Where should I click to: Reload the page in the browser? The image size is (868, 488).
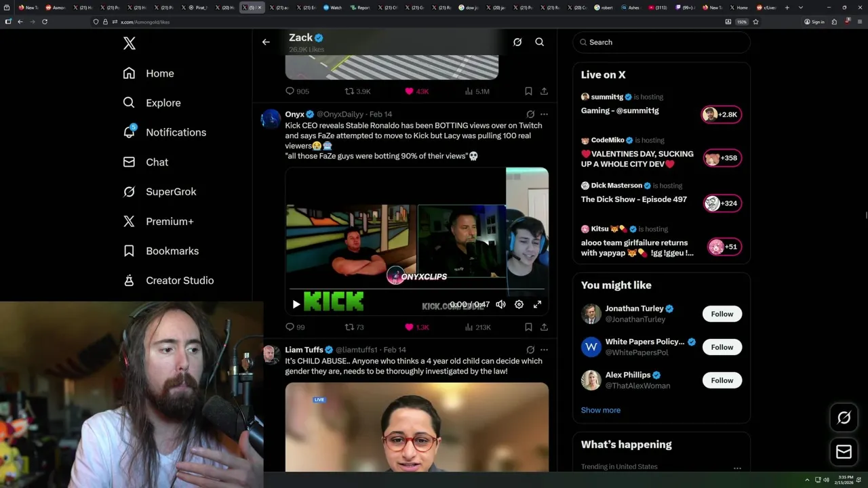point(45,22)
